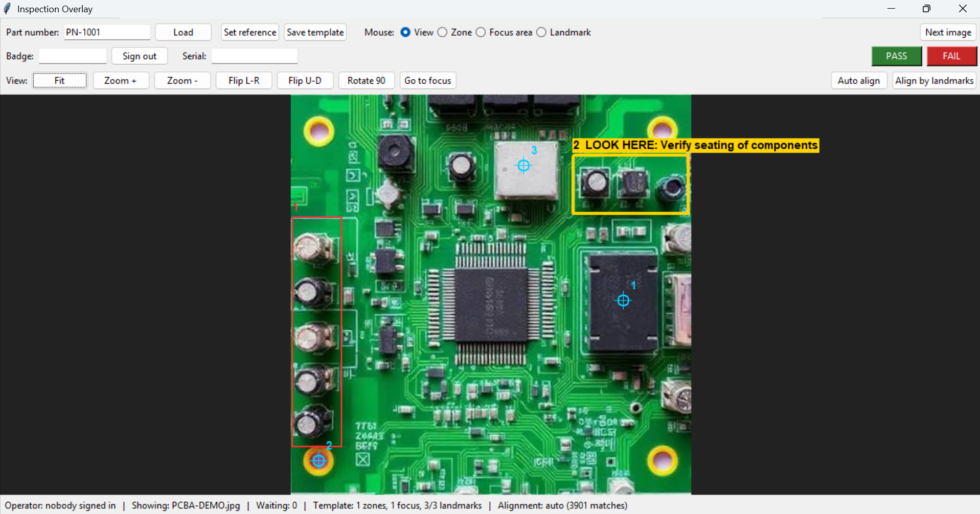Select the Focus area radio button

(x=481, y=32)
